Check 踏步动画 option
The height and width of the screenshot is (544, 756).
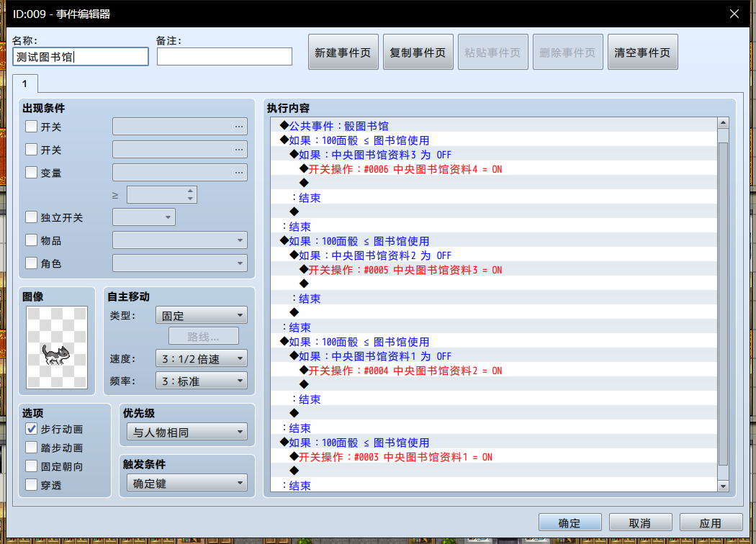click(32, 448)
